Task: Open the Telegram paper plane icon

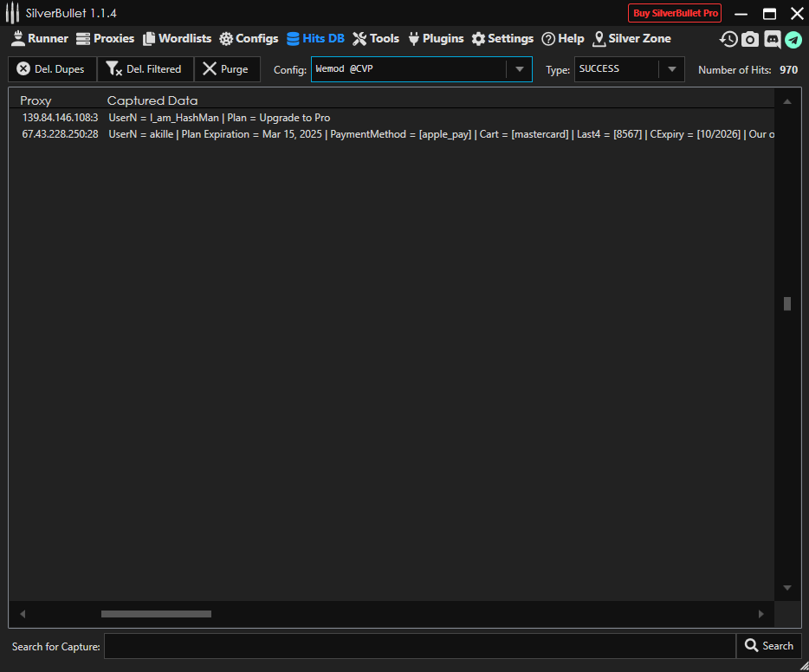Action: tap(793, 40)
